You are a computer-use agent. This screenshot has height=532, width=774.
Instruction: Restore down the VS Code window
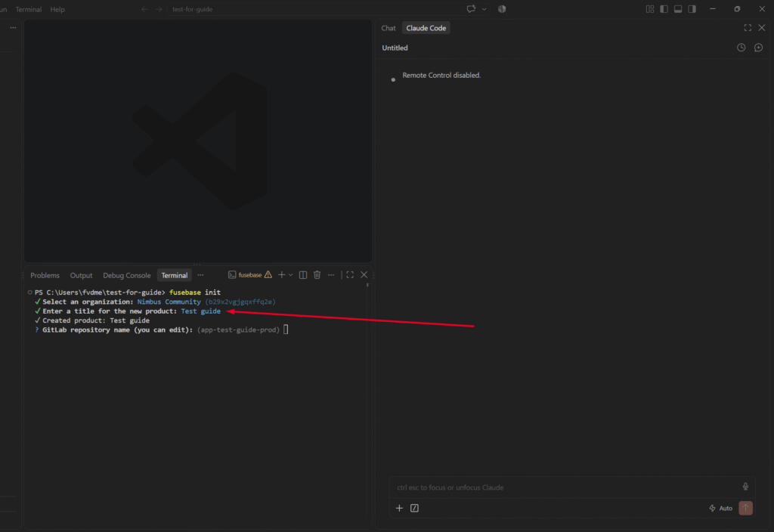coord(737,9)
